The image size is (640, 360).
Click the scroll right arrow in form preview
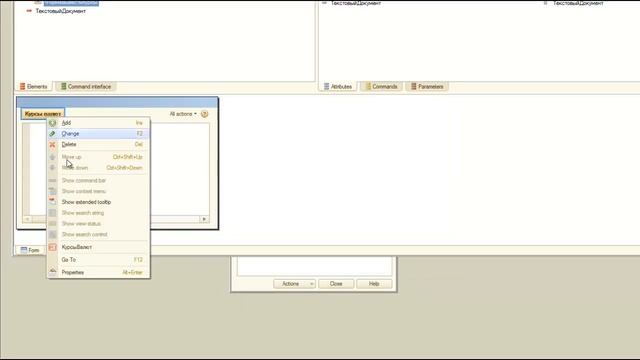(204, 219)
